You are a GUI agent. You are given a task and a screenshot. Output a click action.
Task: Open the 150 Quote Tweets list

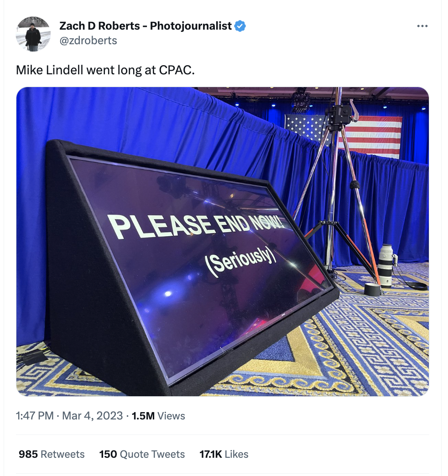142,454
